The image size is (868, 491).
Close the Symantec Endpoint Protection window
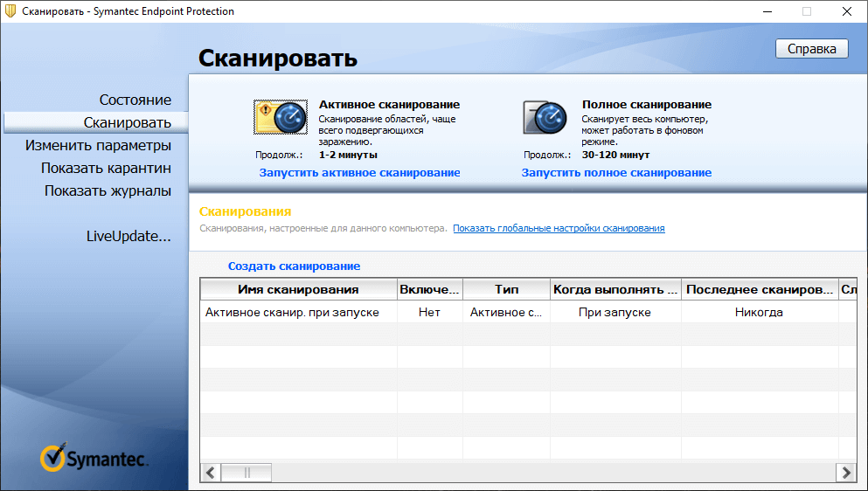point(847,11)
